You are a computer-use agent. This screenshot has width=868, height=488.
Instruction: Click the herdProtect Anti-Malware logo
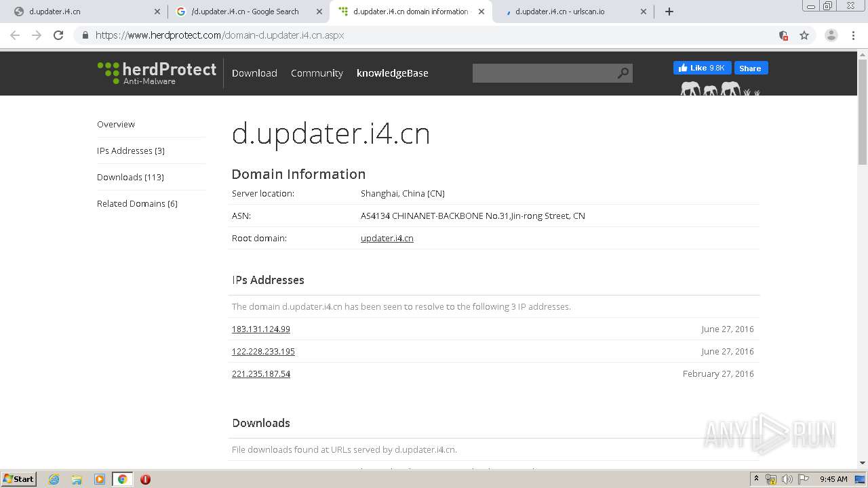[157, 73]
